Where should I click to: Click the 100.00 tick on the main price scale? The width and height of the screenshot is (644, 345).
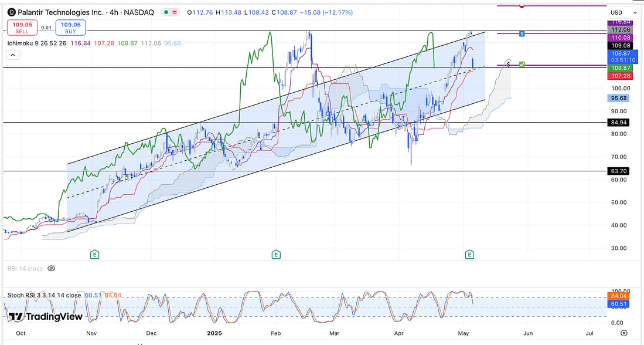tap(621, 88)
